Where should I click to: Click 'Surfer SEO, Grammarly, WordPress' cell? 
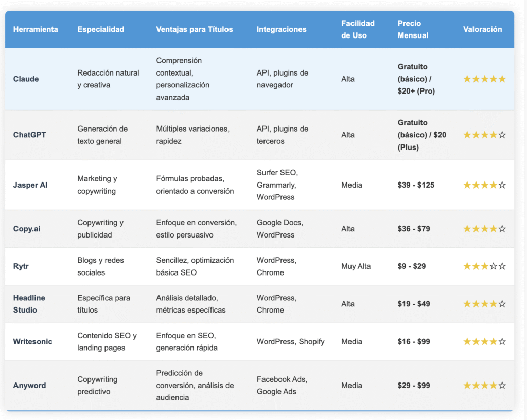pyautogui.click(x=277, y=185)
